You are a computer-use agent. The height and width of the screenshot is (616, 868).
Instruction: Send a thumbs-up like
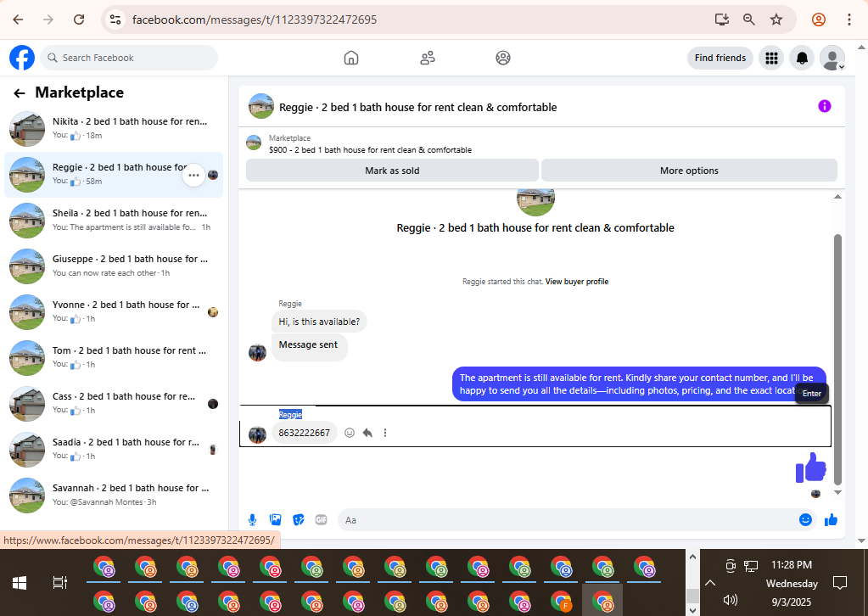click(831, 520)
